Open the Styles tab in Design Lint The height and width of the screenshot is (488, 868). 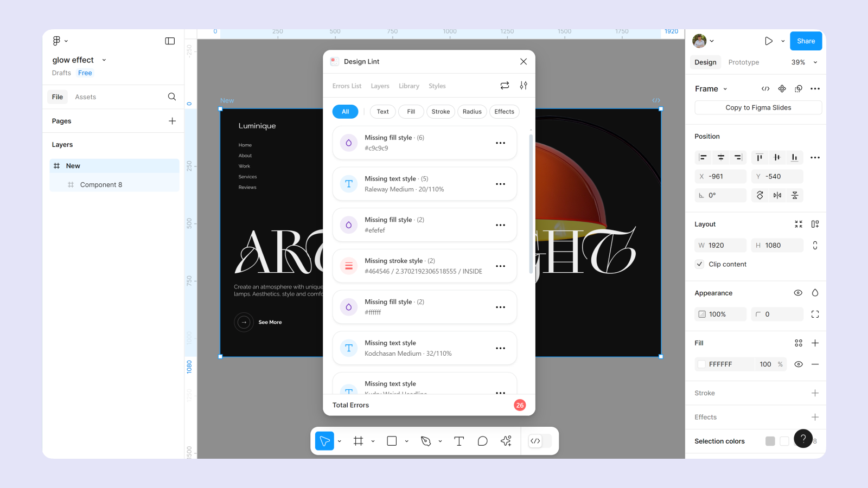click(437, 86)
